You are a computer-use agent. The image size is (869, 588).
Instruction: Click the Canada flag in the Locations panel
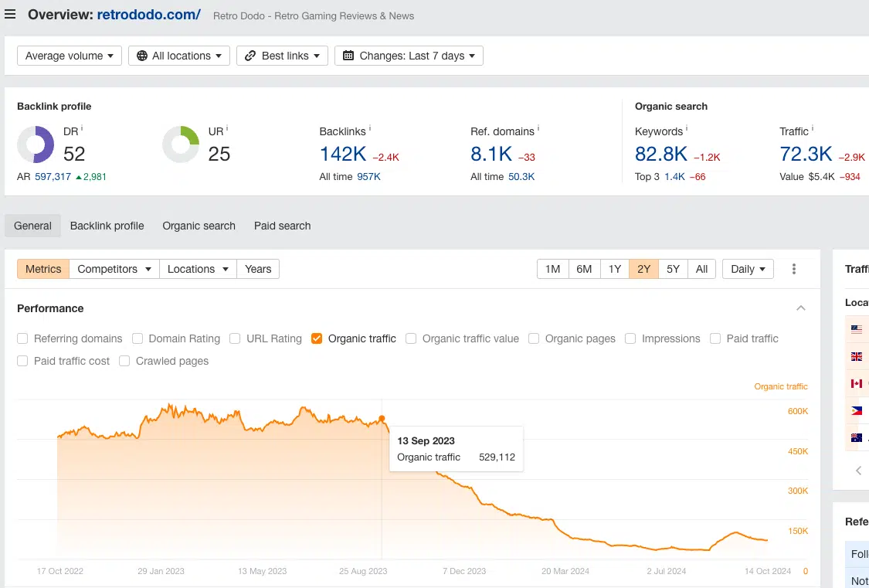(x=857, y=383)
